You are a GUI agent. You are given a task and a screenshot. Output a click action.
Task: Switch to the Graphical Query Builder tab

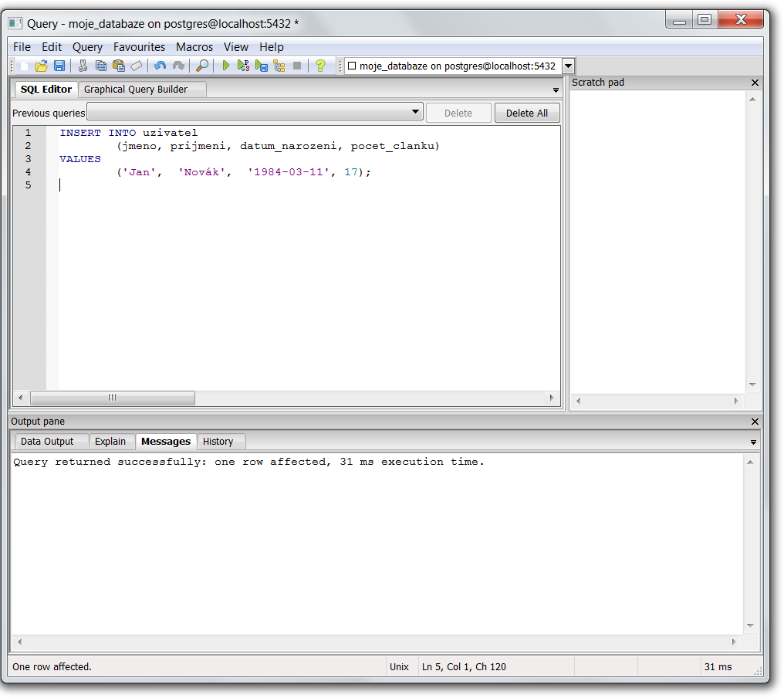point(136,90)
